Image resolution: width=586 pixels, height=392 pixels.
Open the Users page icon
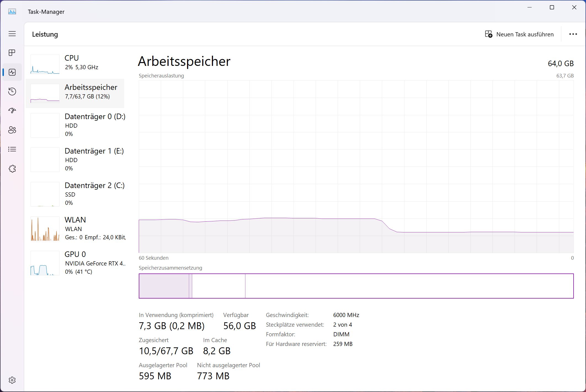click(x=12, y=130)
